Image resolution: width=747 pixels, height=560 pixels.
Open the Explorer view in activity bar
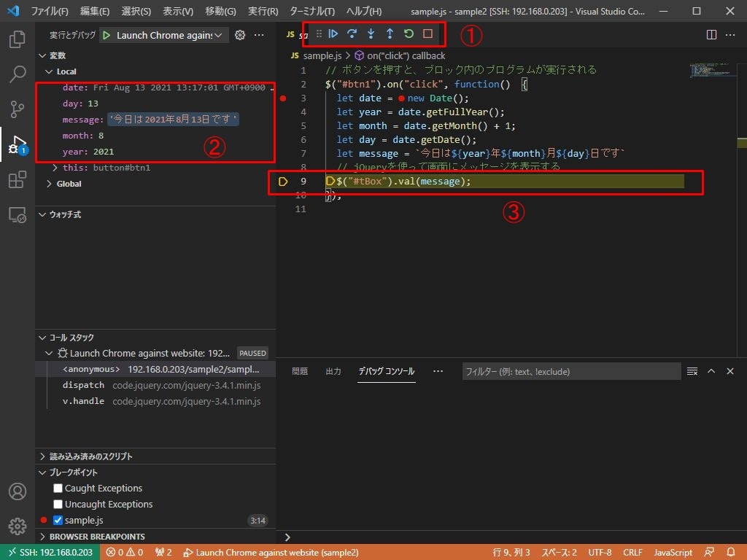[x=18, y=39]
